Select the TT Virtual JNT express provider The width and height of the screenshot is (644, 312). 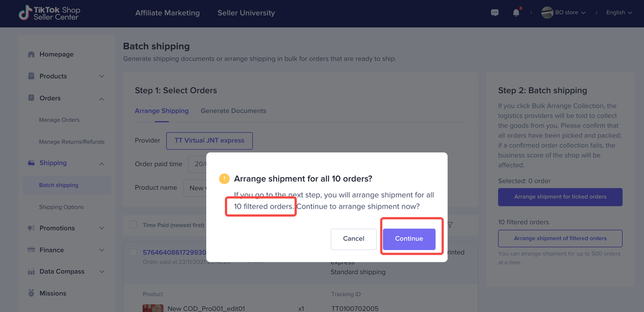(209, 141)
